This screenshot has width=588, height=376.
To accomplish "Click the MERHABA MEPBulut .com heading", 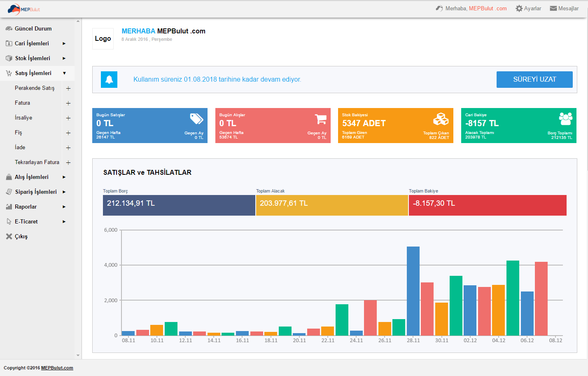I will point(163,31).
